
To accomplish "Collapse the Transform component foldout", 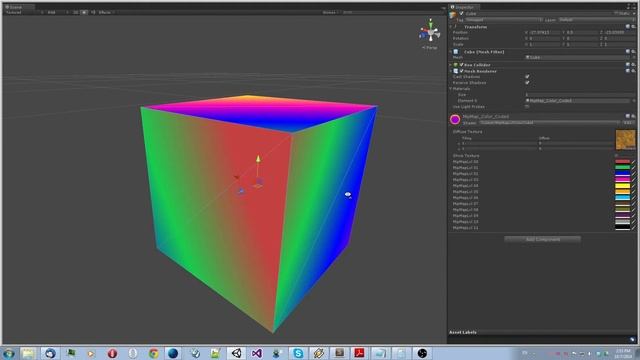I will (451, 27).
